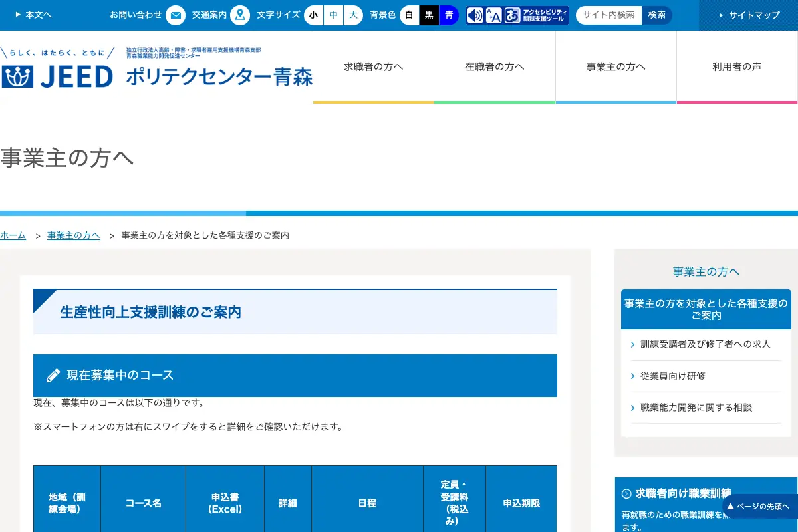
Task: Open 交通案内 link text
Action: pyautogui.click(x=209, y=15)
